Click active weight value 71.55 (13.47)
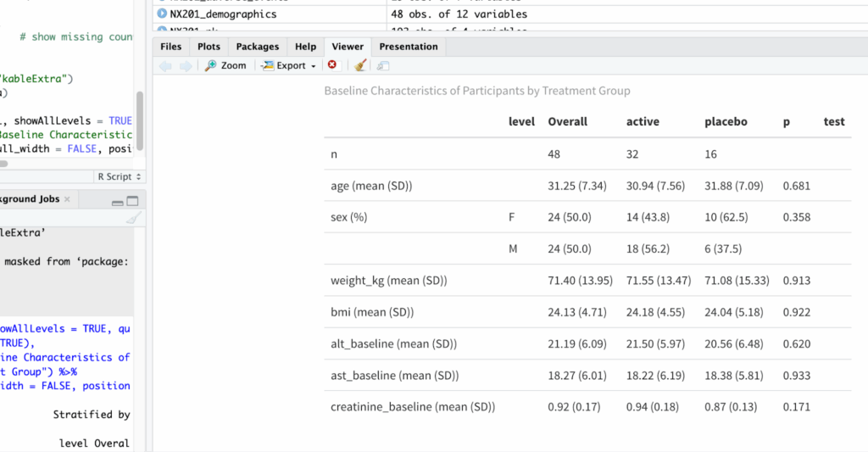Screen dimensions: 868x452 click(x=659, y=281)
